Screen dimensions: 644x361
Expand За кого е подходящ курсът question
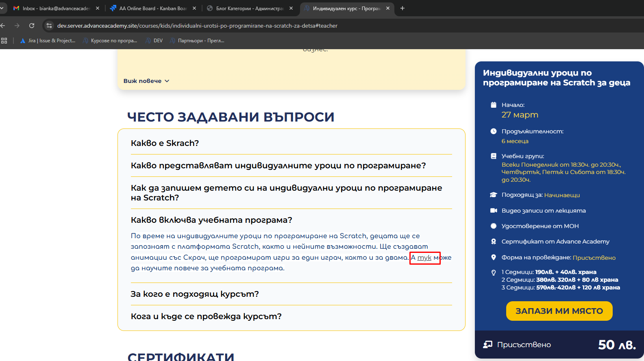click(x=291, y=294)
